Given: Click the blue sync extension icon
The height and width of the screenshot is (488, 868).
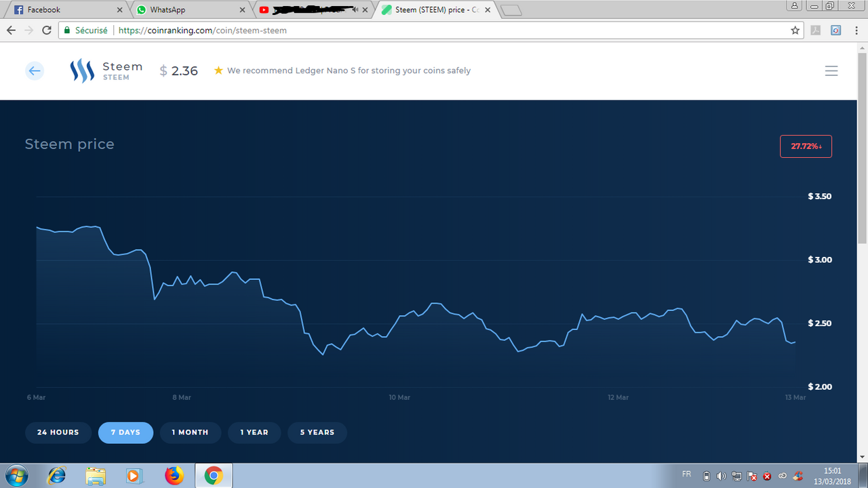Looking at the screenshot, I should point(836,30).
